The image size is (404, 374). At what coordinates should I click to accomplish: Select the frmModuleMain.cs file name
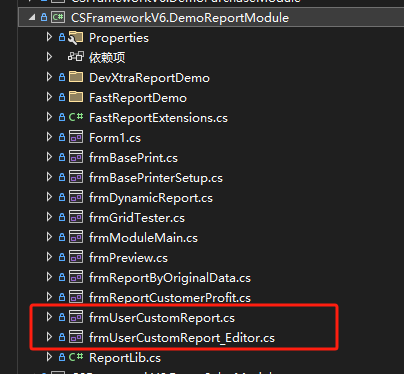pyautogui.click(x=143, y=238)
